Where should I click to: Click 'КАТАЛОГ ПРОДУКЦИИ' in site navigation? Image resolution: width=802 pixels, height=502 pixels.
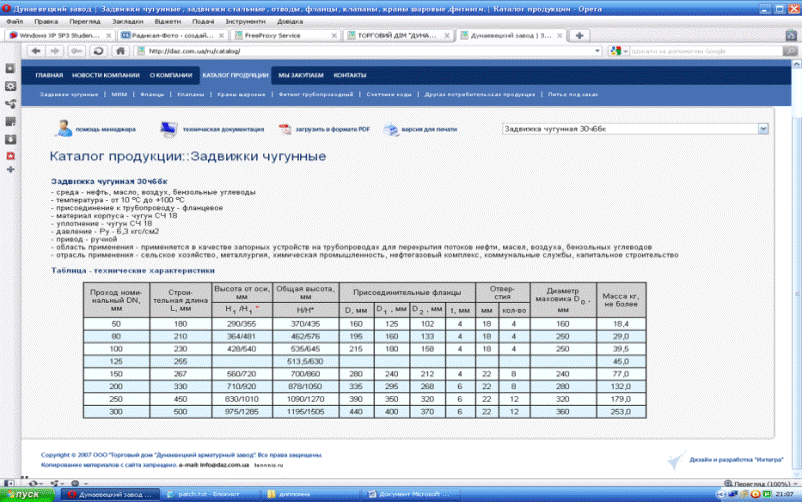pyautogui.click(x=234, y=76)
